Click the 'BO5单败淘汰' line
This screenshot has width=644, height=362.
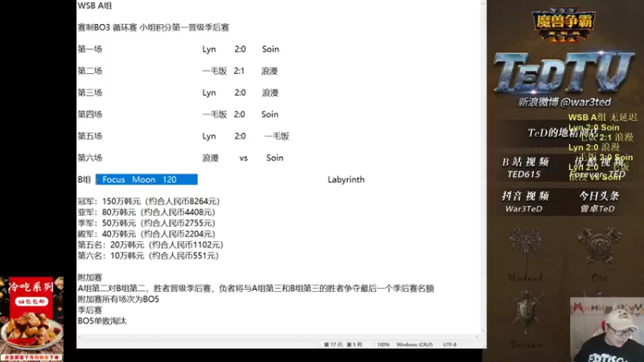point(102,321)
